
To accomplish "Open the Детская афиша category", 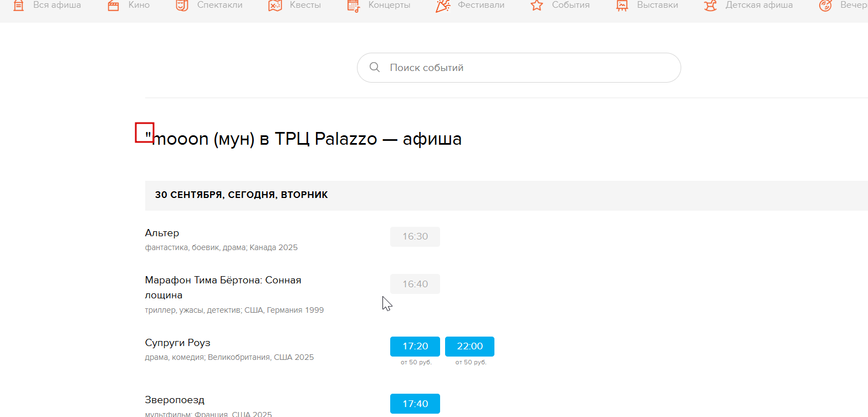I will [x=759, y=5].
